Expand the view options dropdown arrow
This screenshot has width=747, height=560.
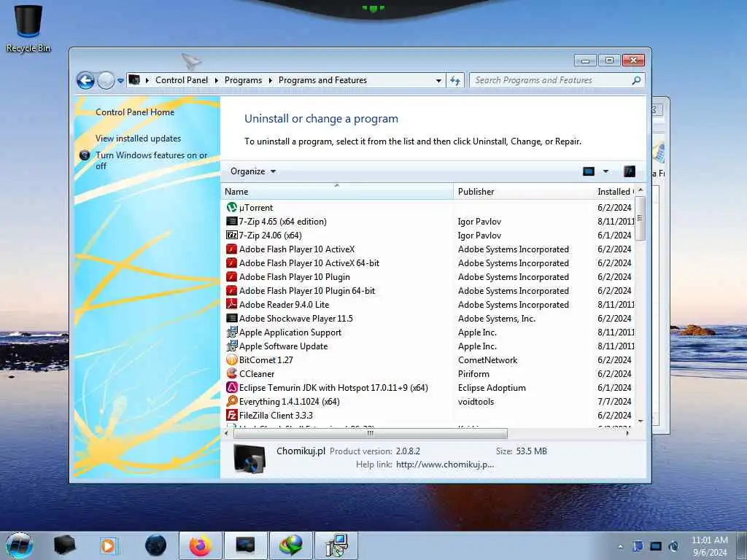605,171
